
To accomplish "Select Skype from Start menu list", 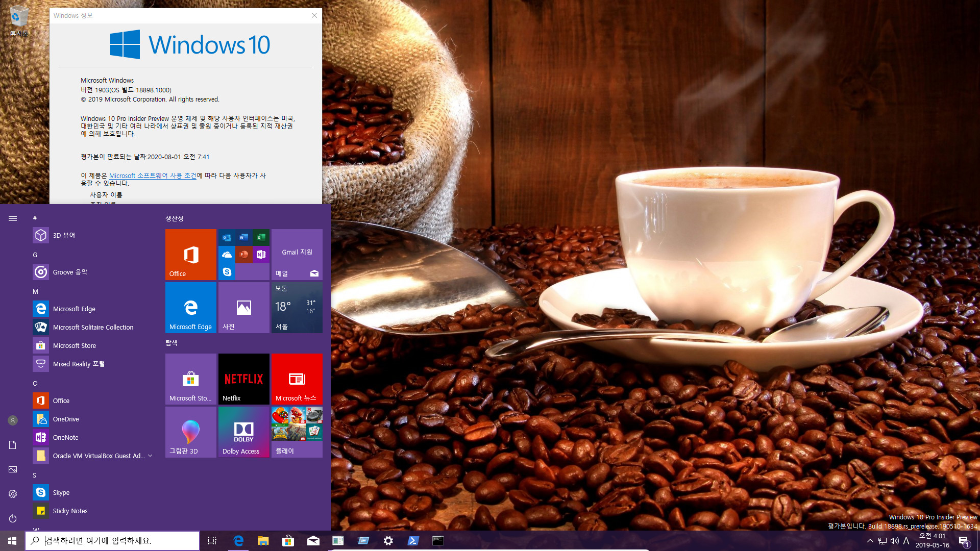I will tap(61, 492).
